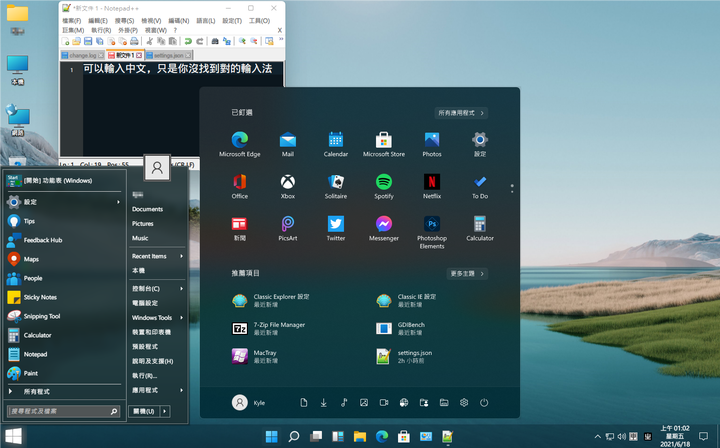
Task: Open the Widgets button on the taskbar
Action: click(338, 436)
